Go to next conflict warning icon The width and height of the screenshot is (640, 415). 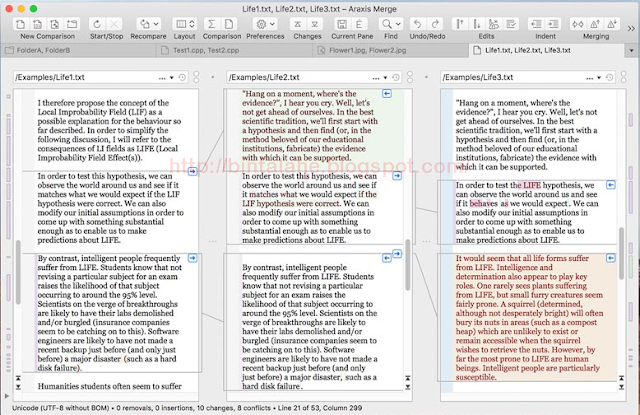[x=612, y=24]
